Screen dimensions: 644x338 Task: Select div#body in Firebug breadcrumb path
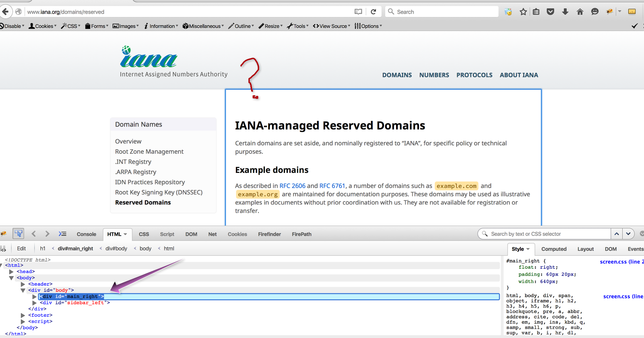[116, 249]
